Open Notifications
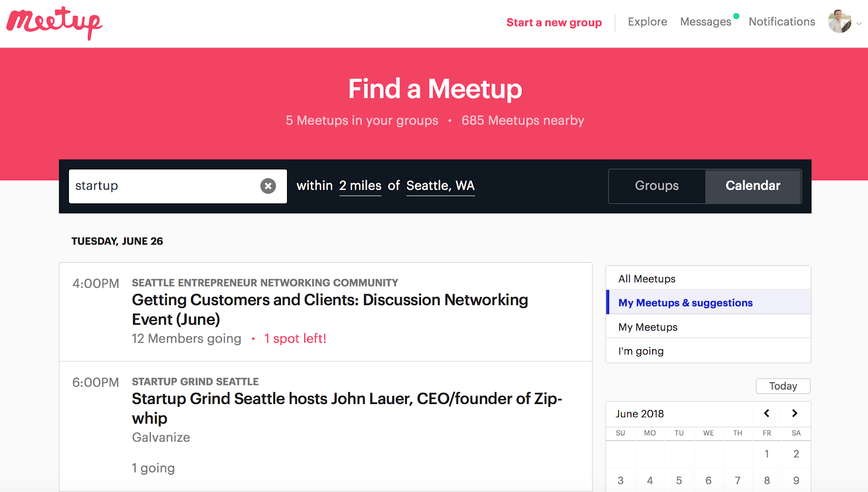Viewport: 868px width, 492px height. click(781, 22)
